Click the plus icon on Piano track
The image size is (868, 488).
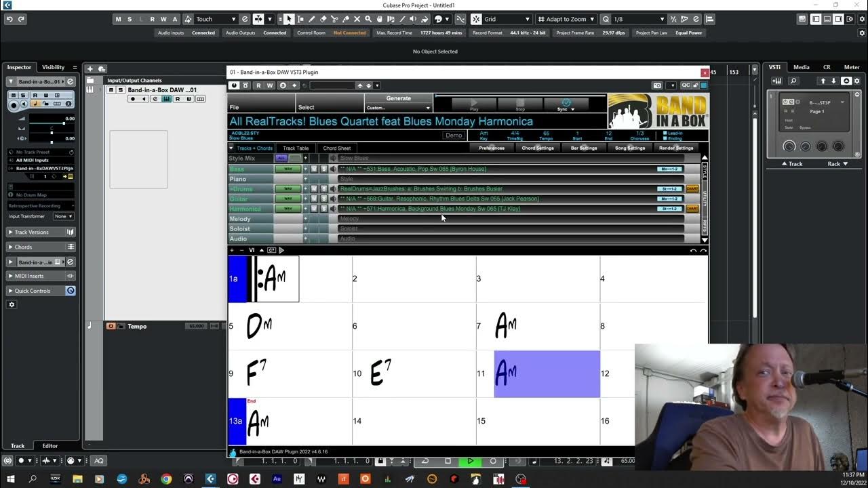click(305, 179)
